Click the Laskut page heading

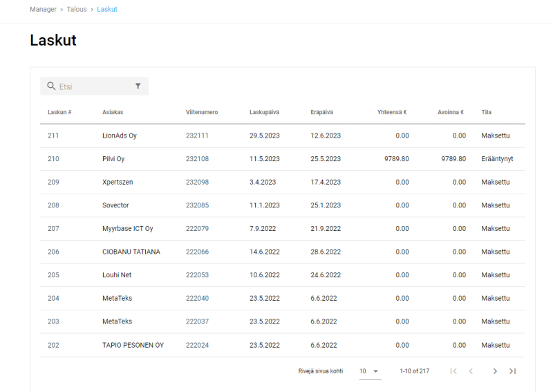pos(53,40)
